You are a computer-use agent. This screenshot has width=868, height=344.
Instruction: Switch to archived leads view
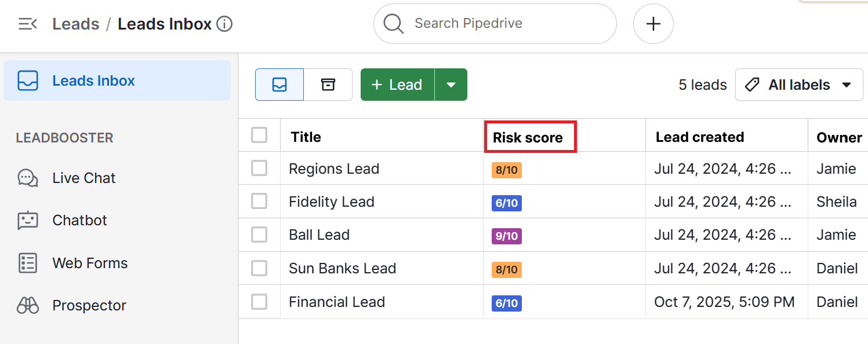pos(328,84)
